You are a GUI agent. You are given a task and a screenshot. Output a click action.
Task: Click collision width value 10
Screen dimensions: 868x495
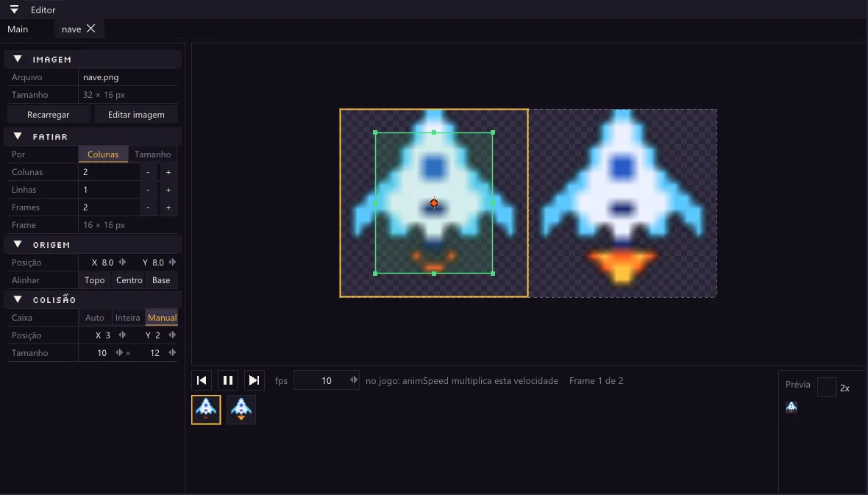[102, 353]
